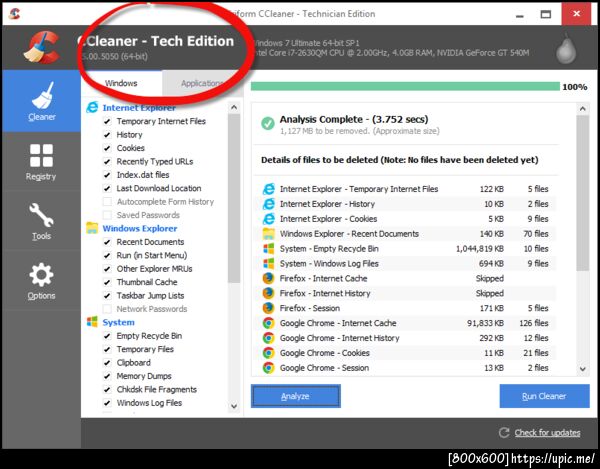Click the small CCleaner title bar icon
Image resolution: width=600 pixels, height=469 pixels.
15,14
